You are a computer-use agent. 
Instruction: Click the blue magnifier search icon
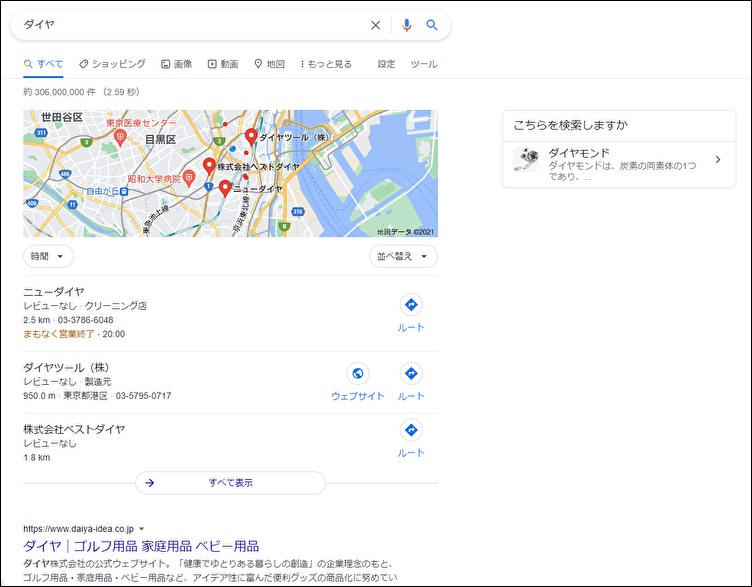[x=432, y=25]
